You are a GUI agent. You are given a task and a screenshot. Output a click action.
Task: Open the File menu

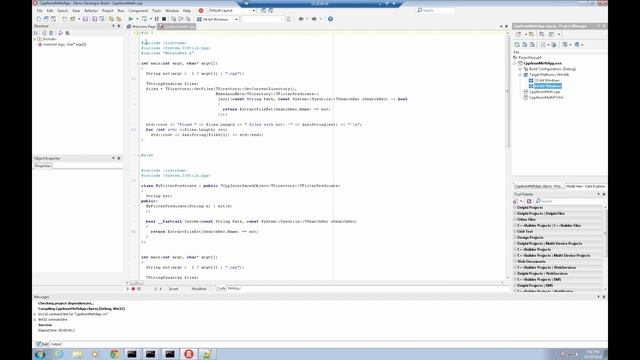point(40,11)
